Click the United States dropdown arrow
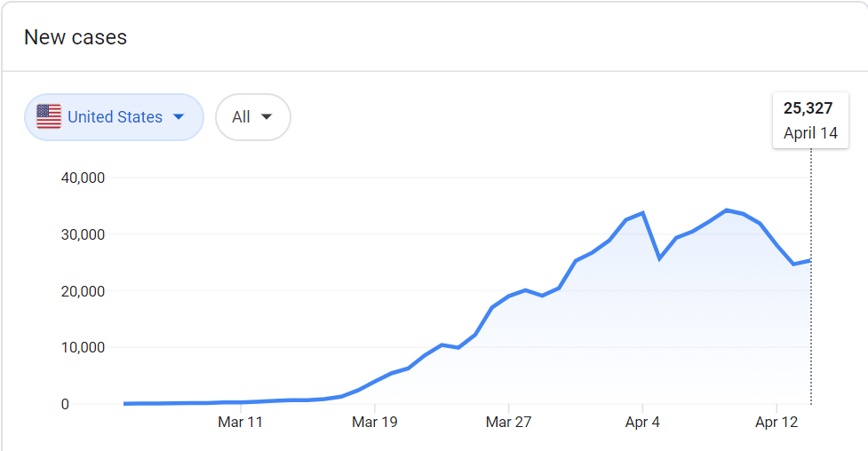Screen dimensions: 868x451 click(x=179, y=117)
